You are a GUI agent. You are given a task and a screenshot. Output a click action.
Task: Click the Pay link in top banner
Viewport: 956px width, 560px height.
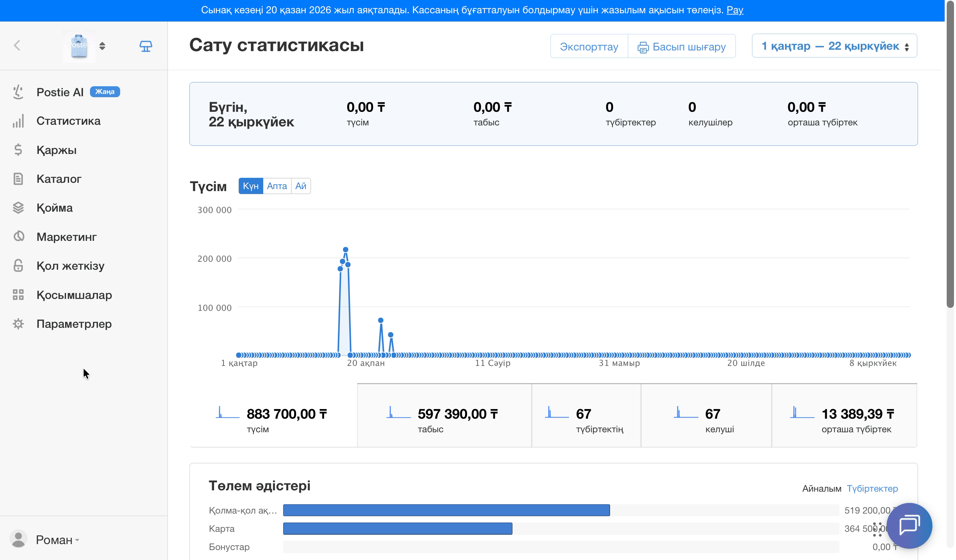point(735,10)
